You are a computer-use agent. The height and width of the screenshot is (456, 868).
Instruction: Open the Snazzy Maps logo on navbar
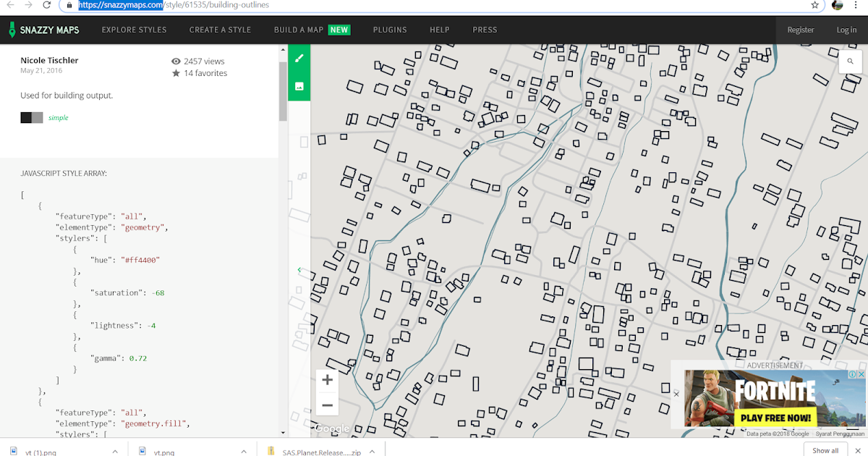tap(43, 30)
